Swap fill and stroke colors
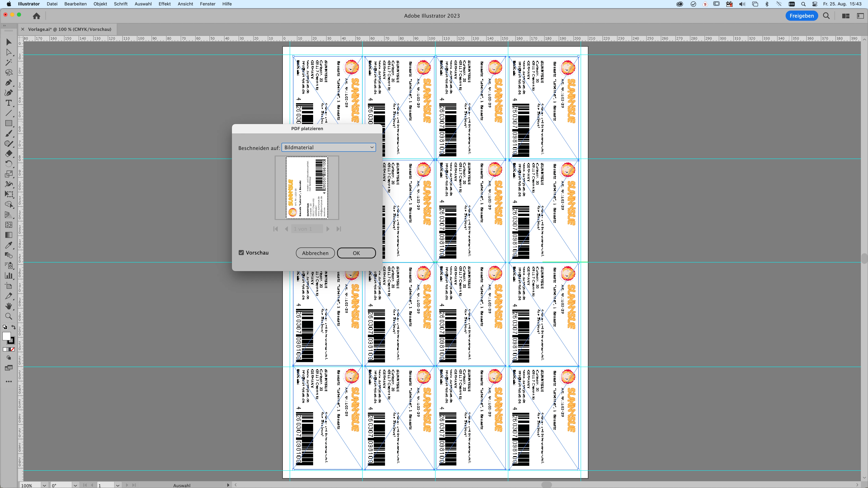Image resolution: width=868 pixels, height=488 pixels. tap(14, 327)
